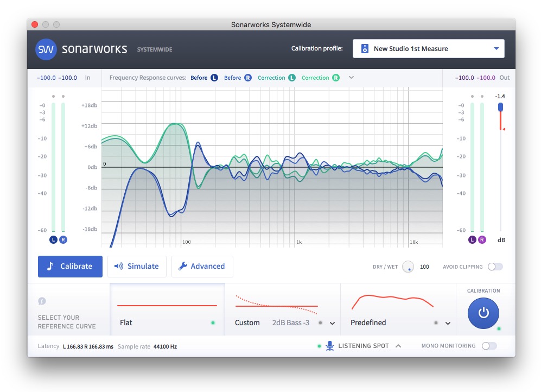The width and height of the screenshot is (541, 392).
Task: Toggle the Calibration power button
Action: point(483,313)
